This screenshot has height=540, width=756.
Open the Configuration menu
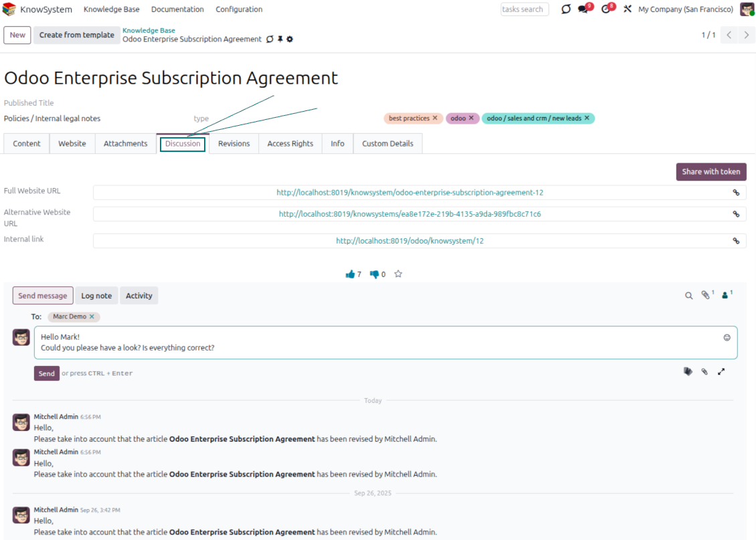pyautogui.click(x=239, y=9)
